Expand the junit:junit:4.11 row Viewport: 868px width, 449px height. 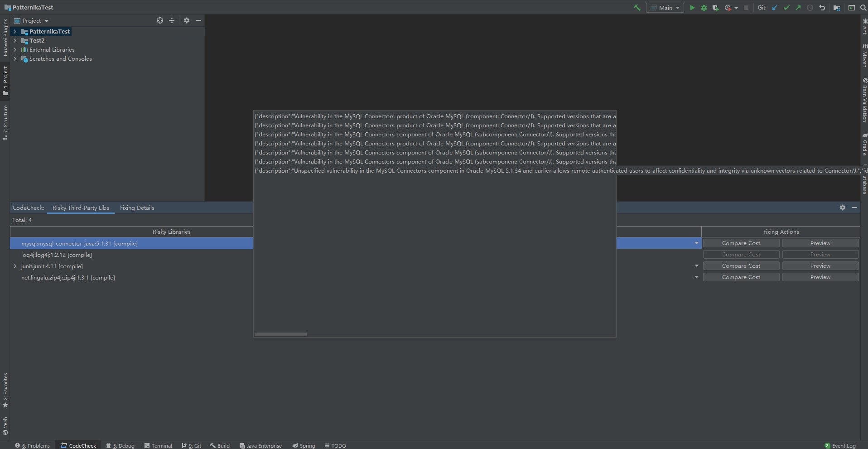tap(15, 266)
